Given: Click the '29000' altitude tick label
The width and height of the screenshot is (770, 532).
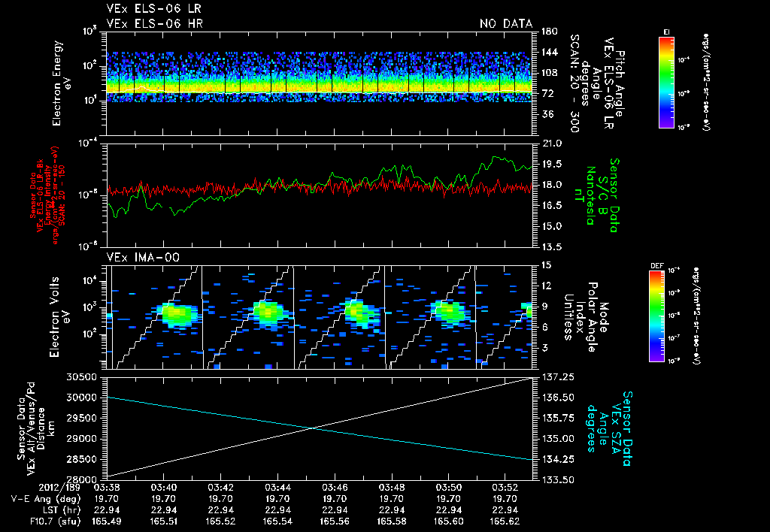Looking at the screenshot, I should coord(81,439).
